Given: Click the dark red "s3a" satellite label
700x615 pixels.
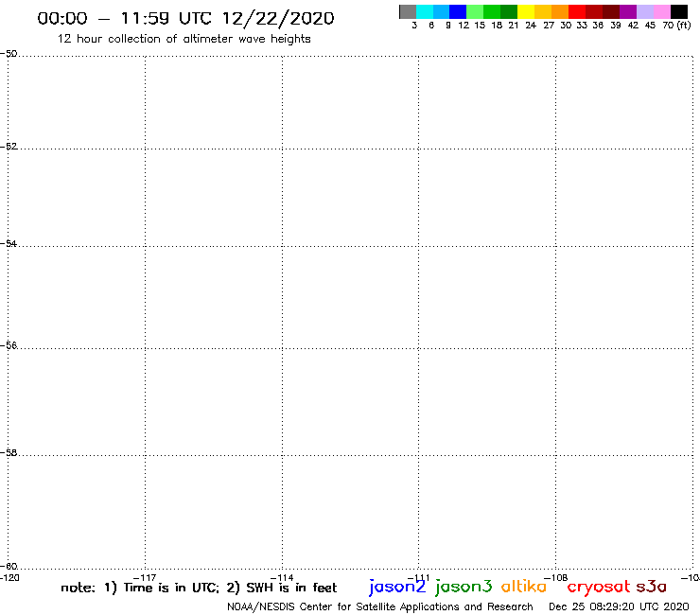Looking at the screenshot, I should coord(652,587).
